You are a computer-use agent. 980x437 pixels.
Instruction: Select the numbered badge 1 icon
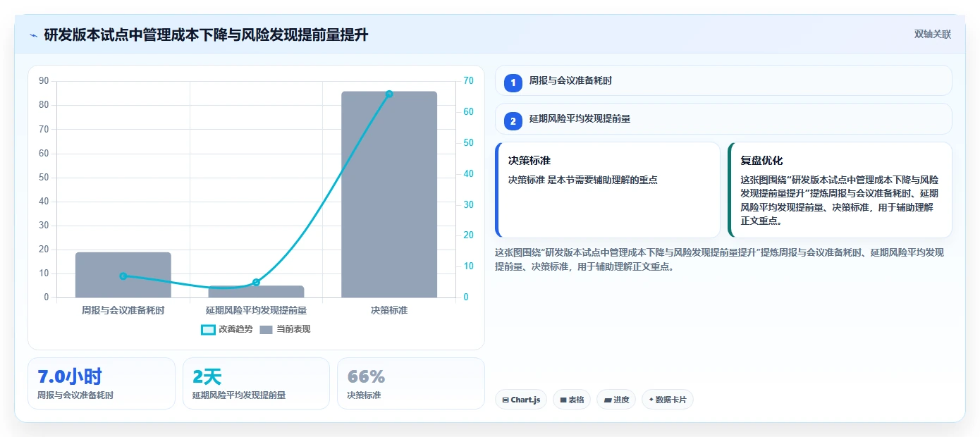(x=513, y=82)
